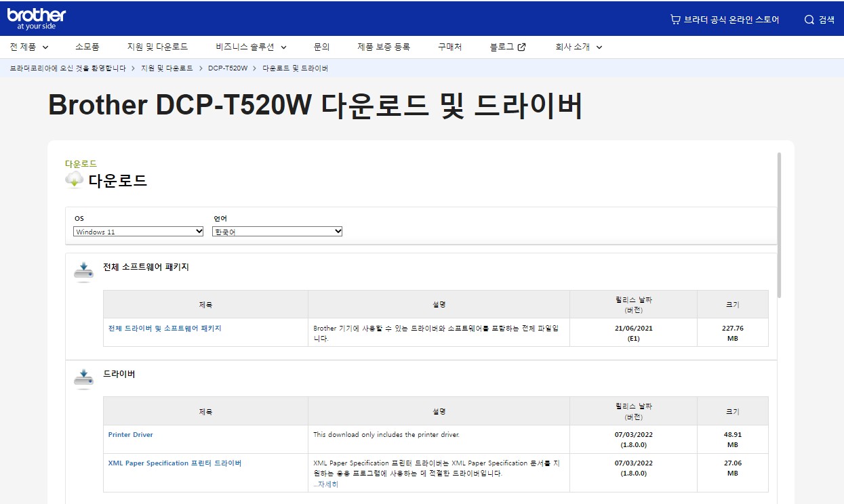Open the 구매처 menu item
Viewport: 844px width, 504px height.
pyautogui.click(x=449, y=47)
